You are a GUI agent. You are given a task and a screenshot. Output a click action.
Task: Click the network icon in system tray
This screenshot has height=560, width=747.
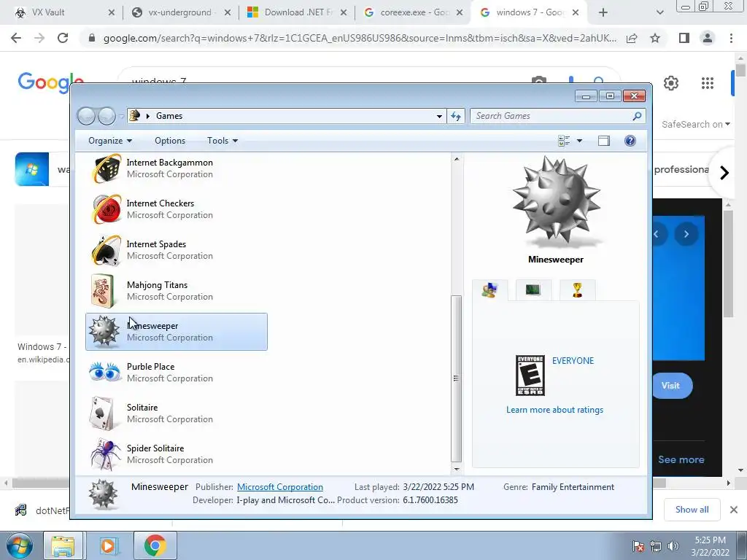656,546
